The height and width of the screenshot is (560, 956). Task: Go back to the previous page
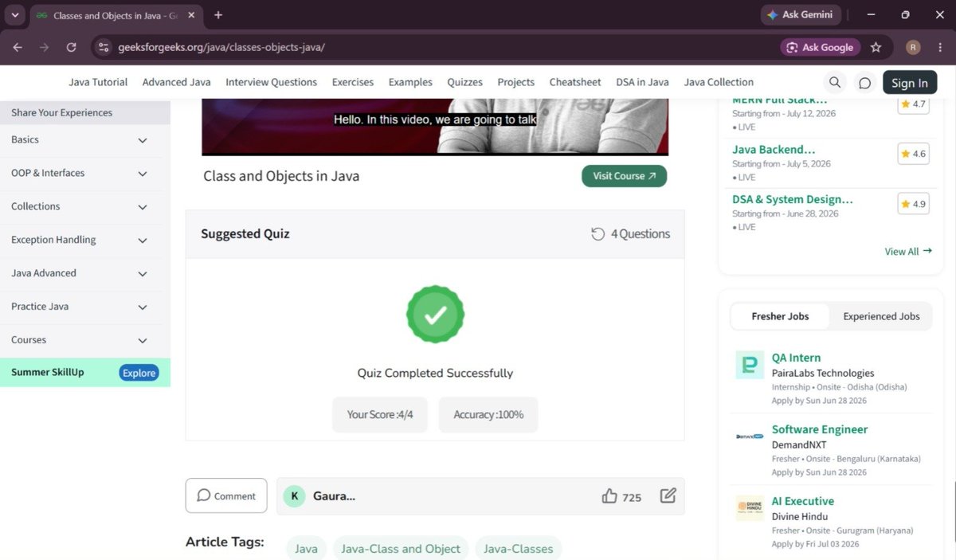pos(18,47)
